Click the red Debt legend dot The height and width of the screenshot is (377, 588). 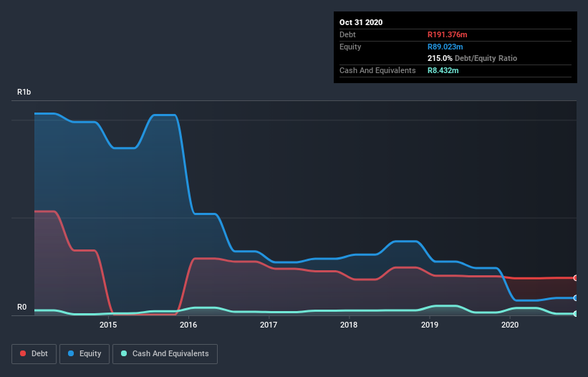(23, 353)
